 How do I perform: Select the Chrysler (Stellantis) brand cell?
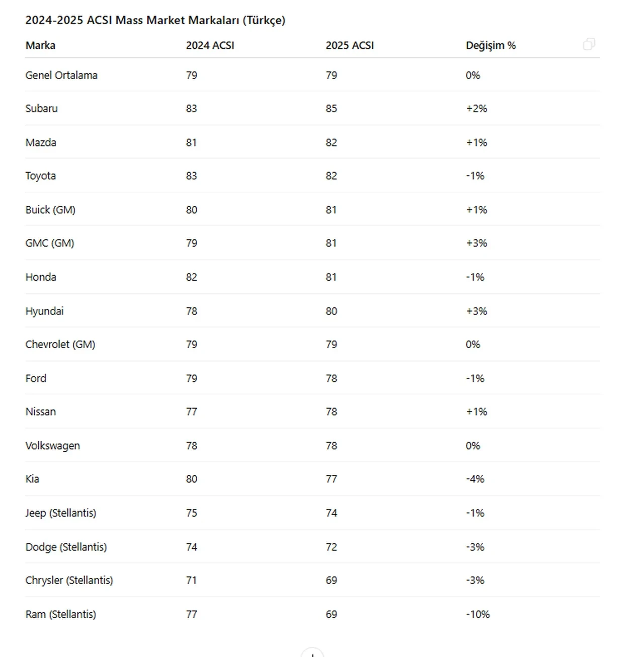click(x=69, y=580)
